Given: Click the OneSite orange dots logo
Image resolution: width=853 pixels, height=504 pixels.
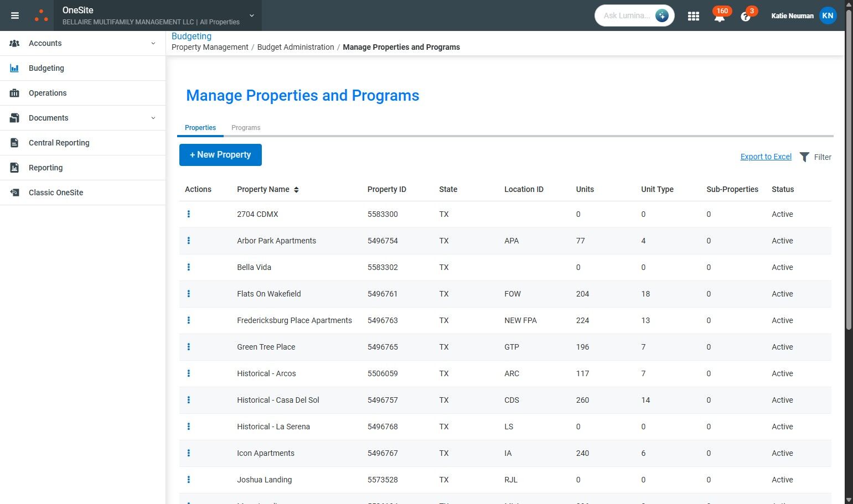Looking at the screenshot, I should pos(42,15).
